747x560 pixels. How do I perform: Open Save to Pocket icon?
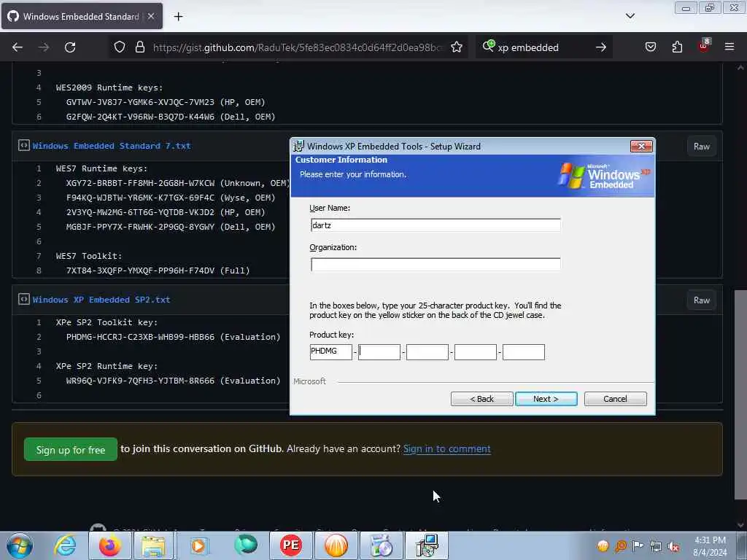pyautogui.click(x=650, y=47)
